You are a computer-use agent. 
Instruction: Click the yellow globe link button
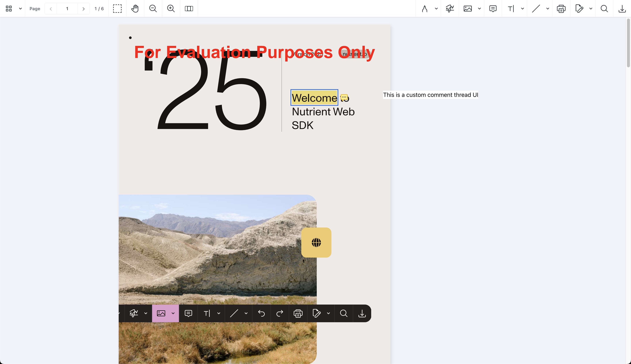[316, 243]
